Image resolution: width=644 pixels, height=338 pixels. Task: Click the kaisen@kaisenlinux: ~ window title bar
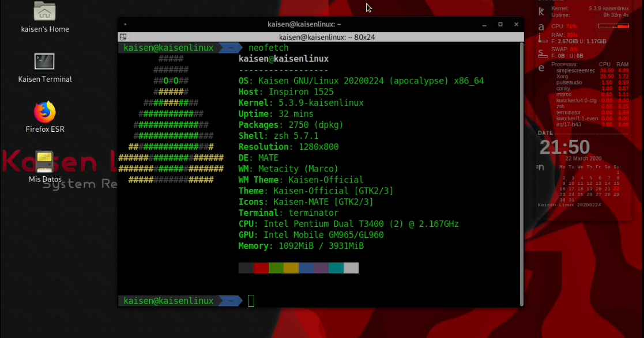pyautogui.click(x=321, y=24)
